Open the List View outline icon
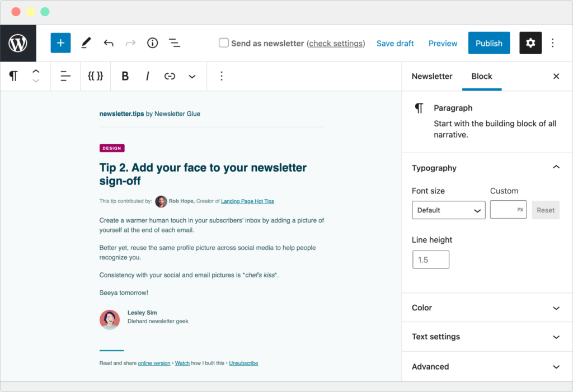The image size is (573, 392). click(x=174, y=43)
